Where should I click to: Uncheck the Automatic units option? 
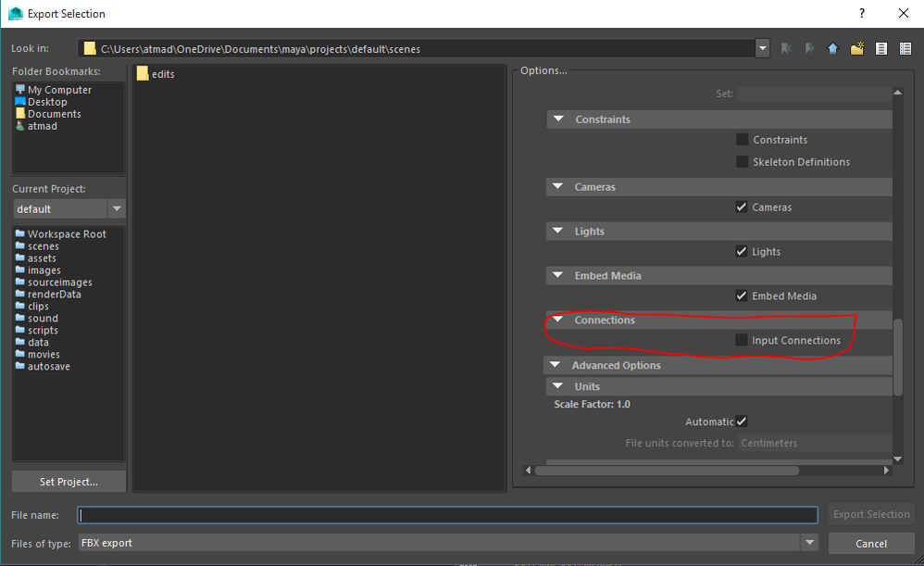[x=742, y=421]
